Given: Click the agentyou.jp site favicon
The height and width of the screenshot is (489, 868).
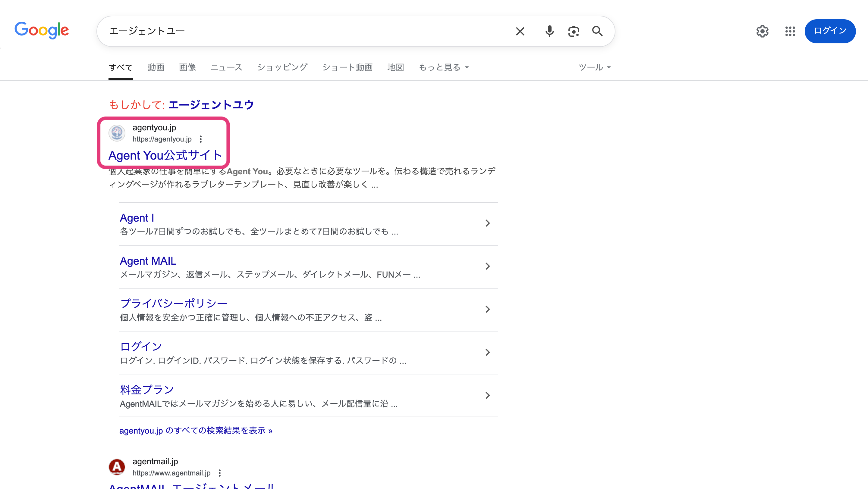Looking at the screenshot, I should (x=117, y=133).
